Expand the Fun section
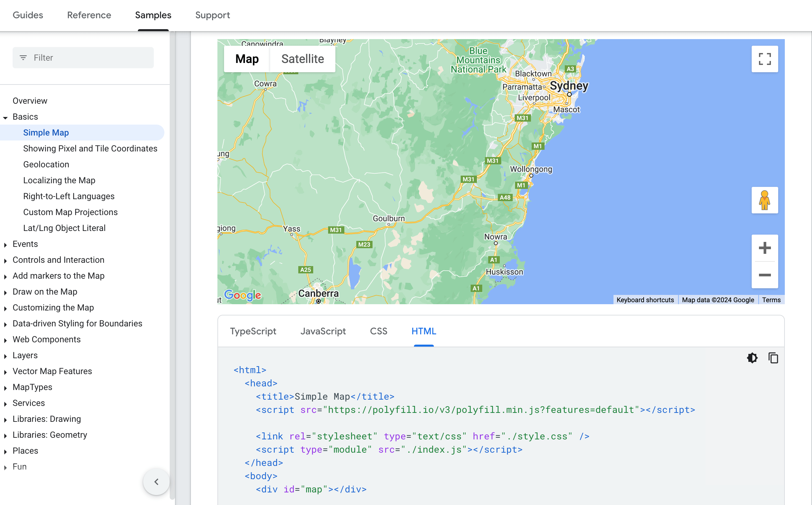The width and height of the screenshot is (812, 505). pos(5,468)
